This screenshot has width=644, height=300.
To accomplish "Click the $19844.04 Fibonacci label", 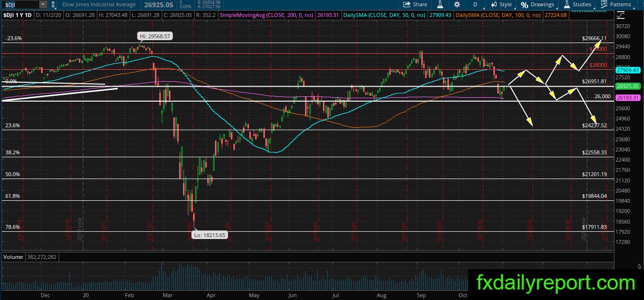I will (x=594, y=196).
